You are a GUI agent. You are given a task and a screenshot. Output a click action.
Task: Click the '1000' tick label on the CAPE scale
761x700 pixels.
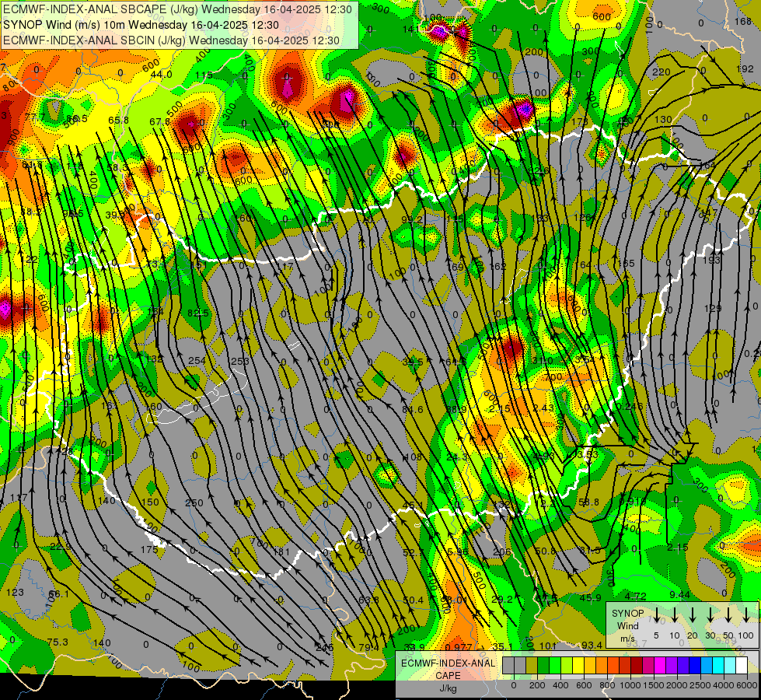[630, 685]
